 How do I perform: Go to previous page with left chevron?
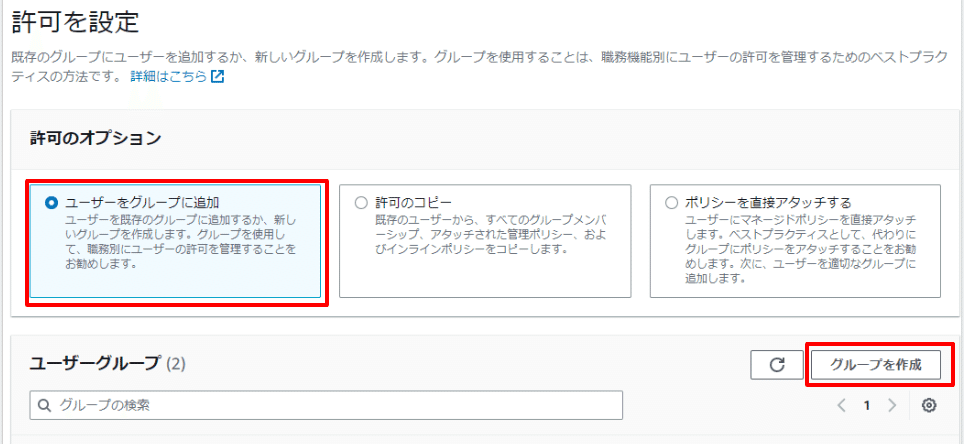(842, 405)
